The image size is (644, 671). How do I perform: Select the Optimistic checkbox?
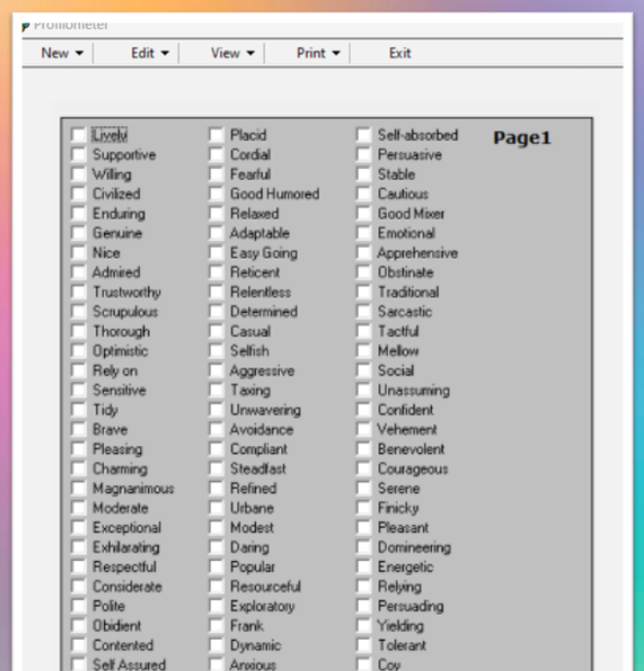[79, 351]
